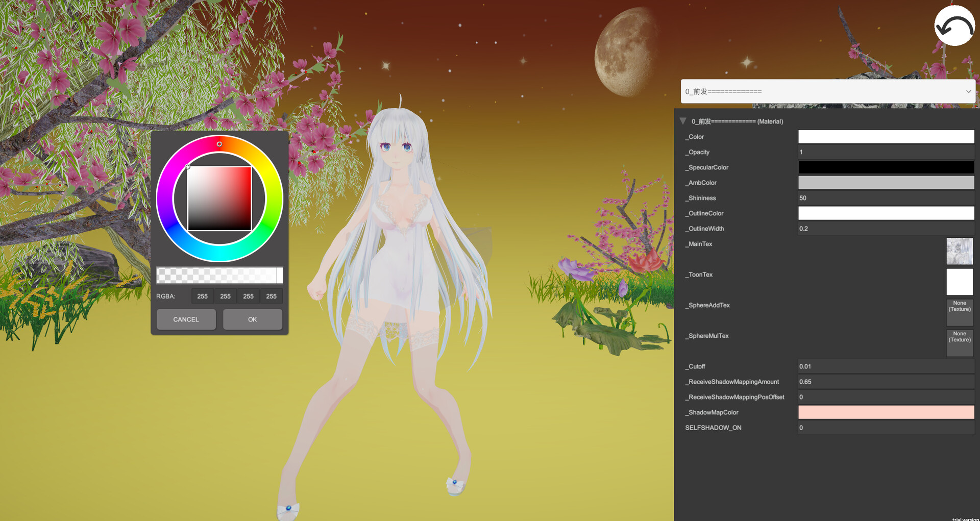Confirm the color with OK button
The image size is (980, 521).
coord(252,319)
